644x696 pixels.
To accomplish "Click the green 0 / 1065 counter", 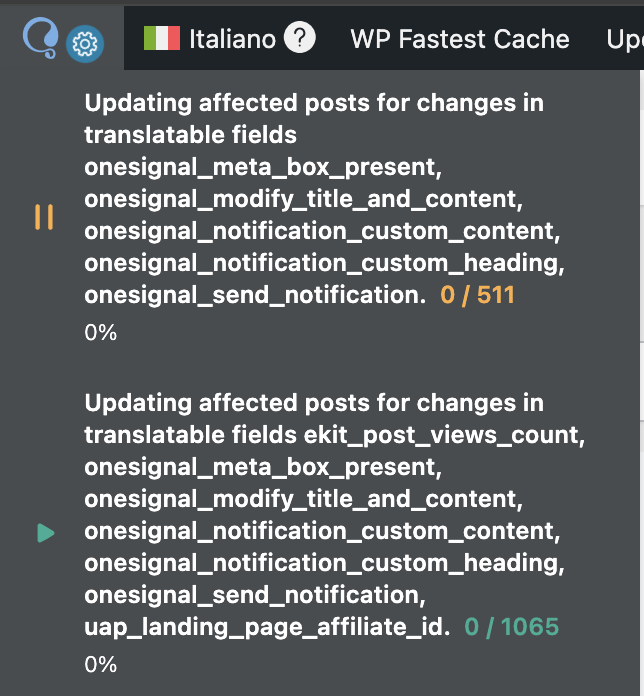I will [x=511, y=627].
